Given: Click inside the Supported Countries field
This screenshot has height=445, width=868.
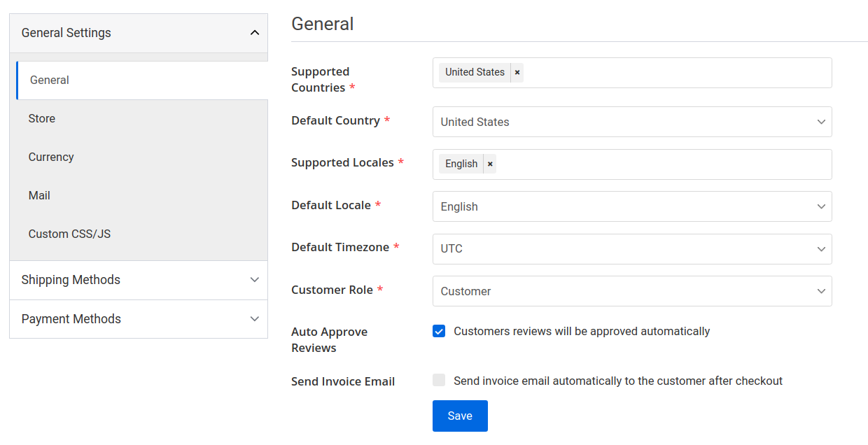Looking at the screenshot, I should [x=665, y=73].
